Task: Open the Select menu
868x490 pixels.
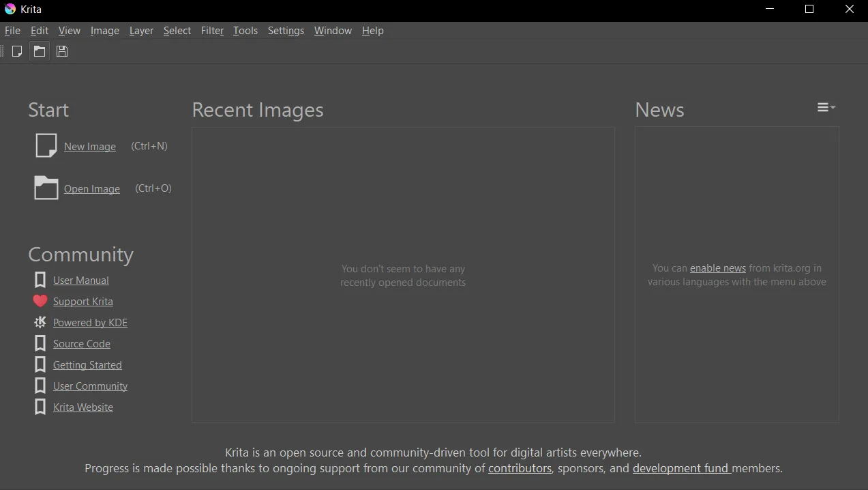Action: point(177,31)
